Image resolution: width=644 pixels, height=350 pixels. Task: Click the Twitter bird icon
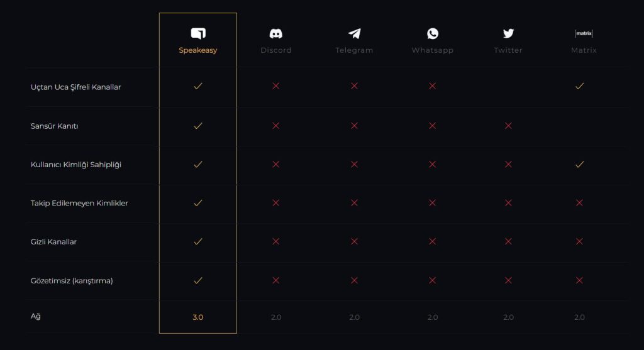[508, 33]
